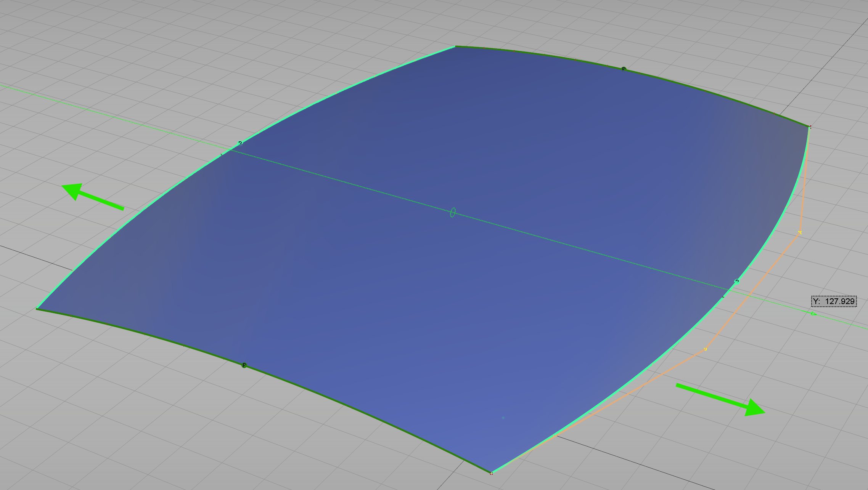Select the upper yellow control vertex on orange hull
The height and width of the screenshot is (490, 868).
(x=800, y=232)
